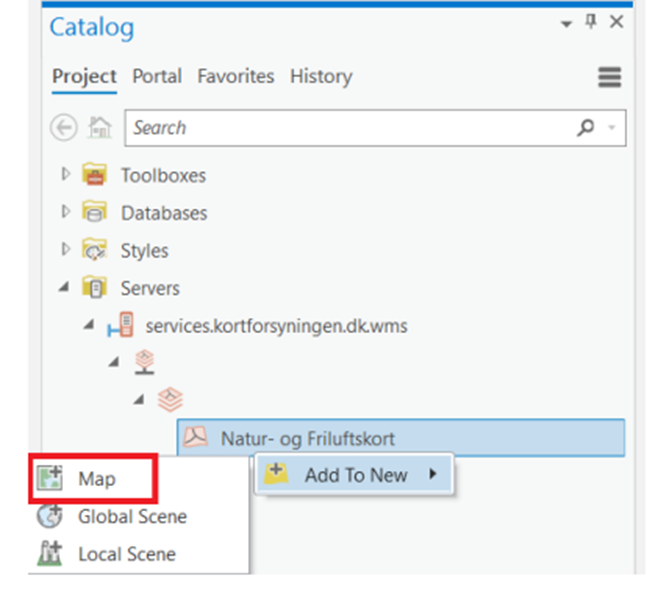The image size is (672, 598).
Task: Click the Global Scene globe icon
Action: tap(49, 516)
